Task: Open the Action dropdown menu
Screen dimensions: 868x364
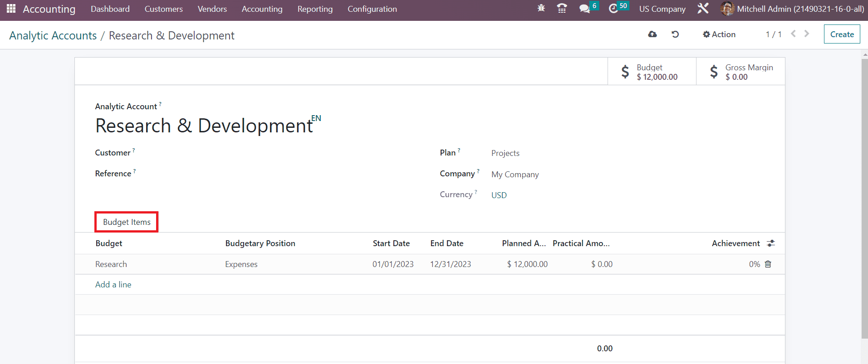Action: 719,34
